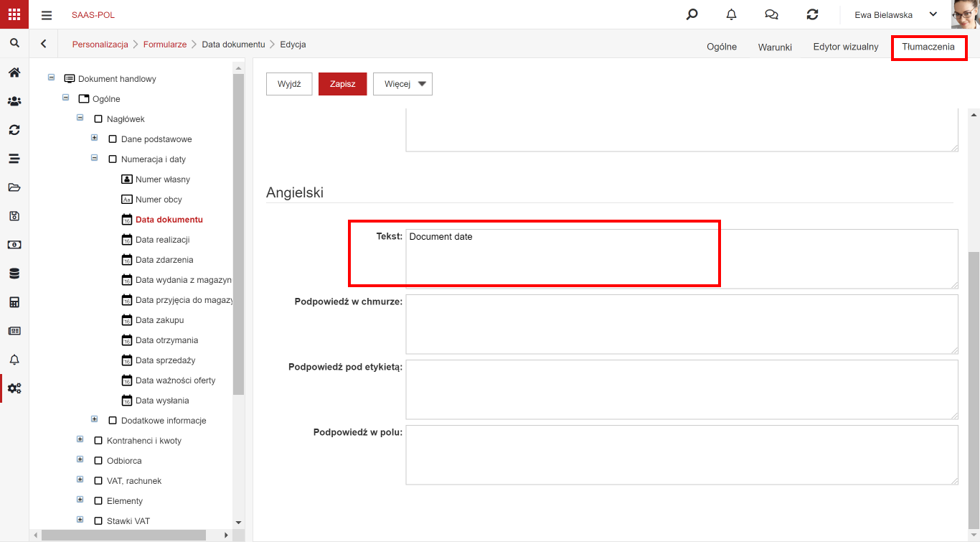Open the settings gears sidebar icon
The width and height of the screenshot is (980, 542).
14,388
